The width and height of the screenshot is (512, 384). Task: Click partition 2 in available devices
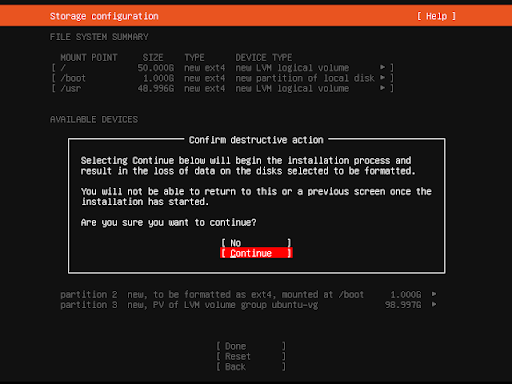point(89,294)
